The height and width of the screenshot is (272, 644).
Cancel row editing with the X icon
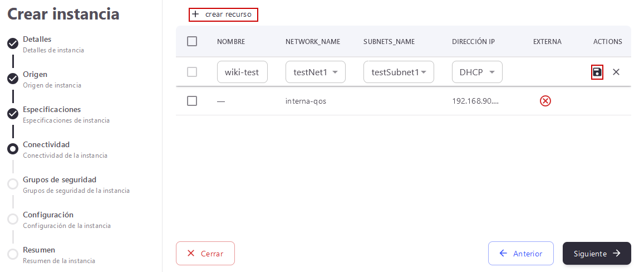(x=616, y=72)
